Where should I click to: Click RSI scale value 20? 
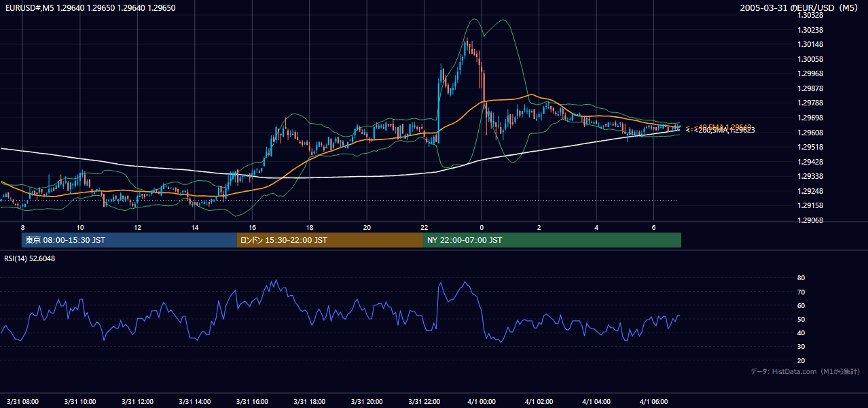point(801,360)
